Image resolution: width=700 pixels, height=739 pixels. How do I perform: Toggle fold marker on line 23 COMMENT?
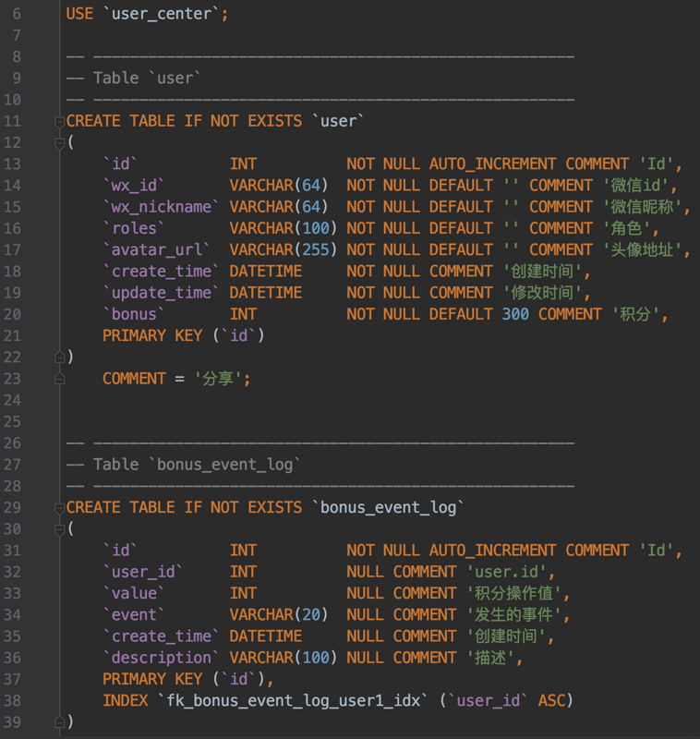(59, 378)
